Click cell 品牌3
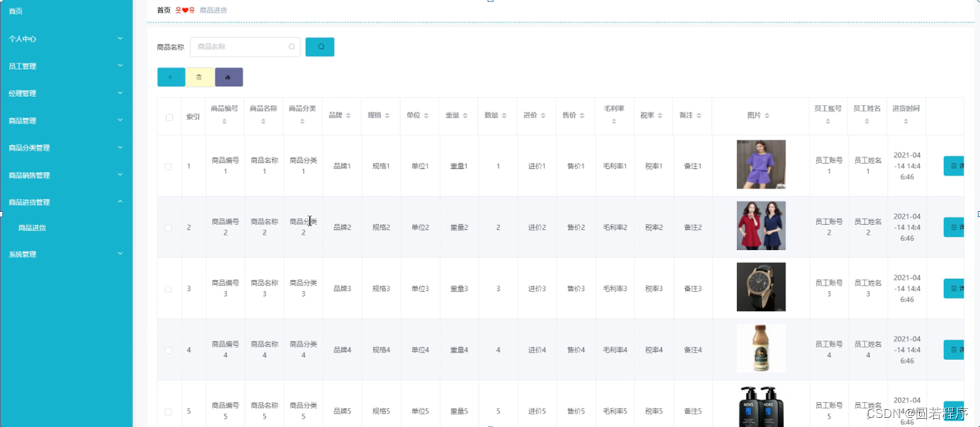 pos(342,289)
